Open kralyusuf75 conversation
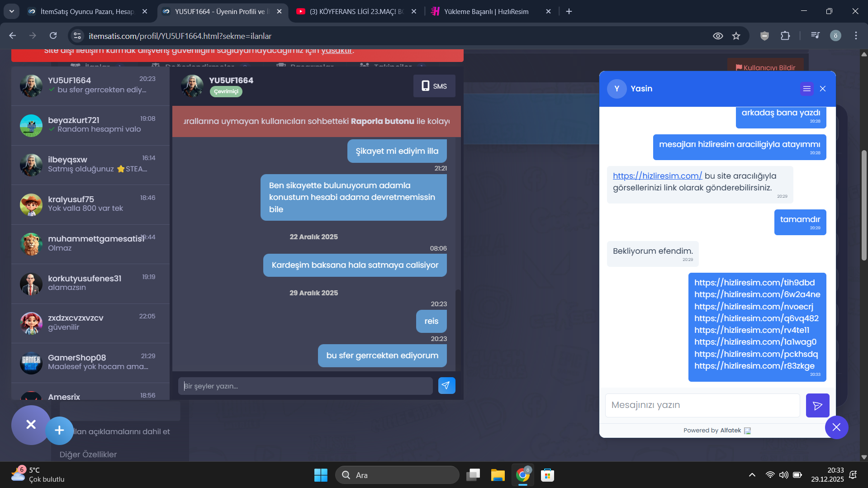The height and width of the screenshot is (488, 868). 90,204
